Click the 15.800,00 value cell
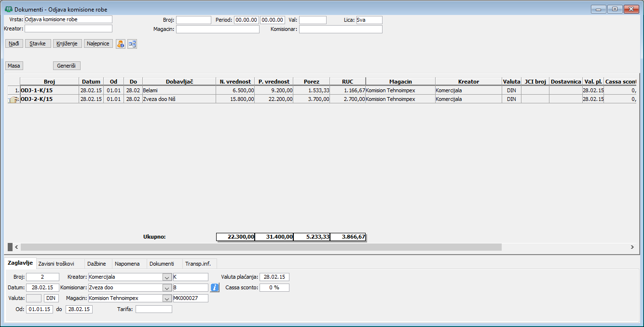Screen dimensions: 644x327 [235, 99]
